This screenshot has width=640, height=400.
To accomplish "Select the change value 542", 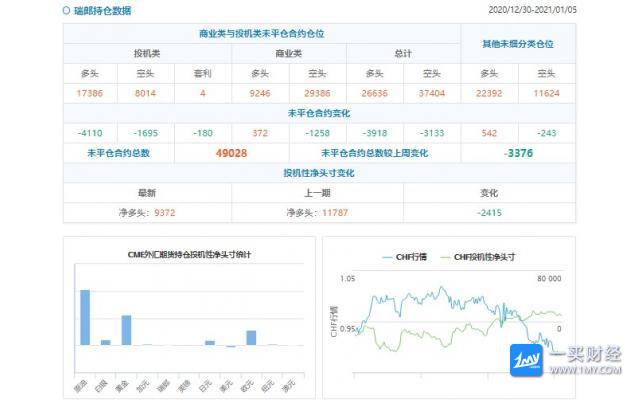I will (489, 133).
